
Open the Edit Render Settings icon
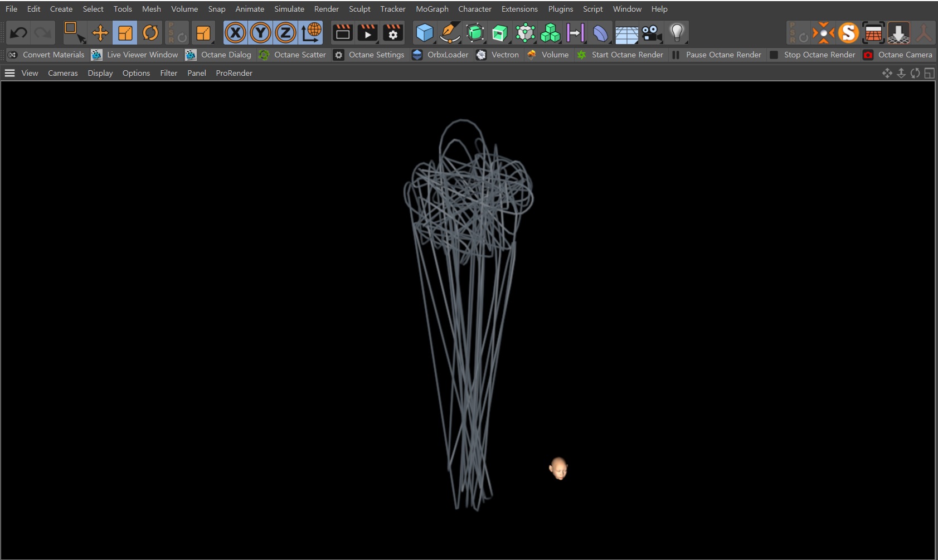pyautogui.click(x=393, y=33)
